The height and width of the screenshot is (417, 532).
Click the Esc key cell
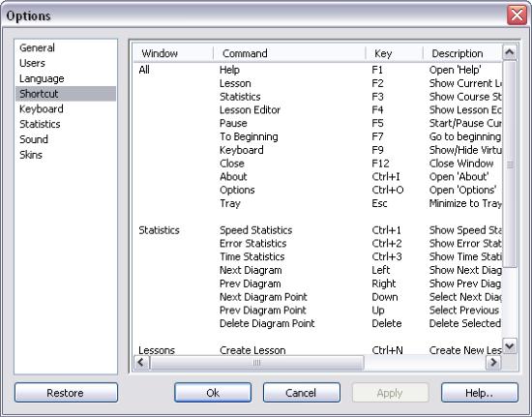point(379,203)
